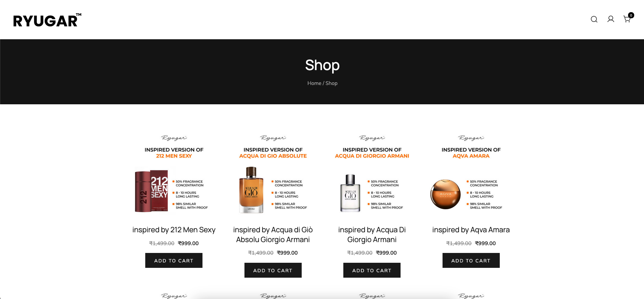The image size is (644, 299).
Task: View the shopping cart icon
Action: [627, 19]
